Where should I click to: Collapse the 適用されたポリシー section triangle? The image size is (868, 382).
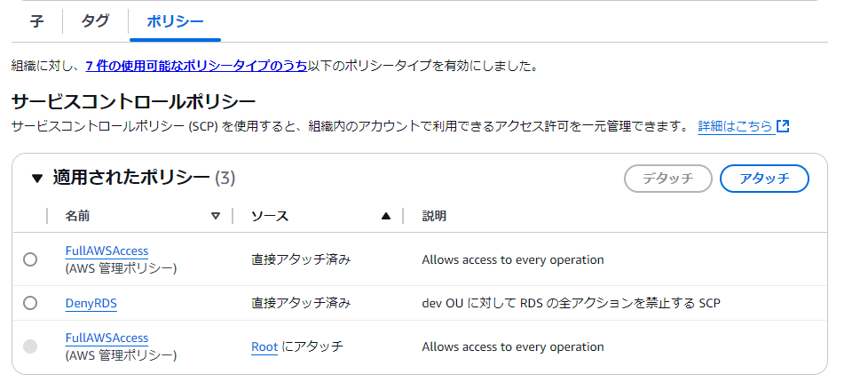point(36,178)
